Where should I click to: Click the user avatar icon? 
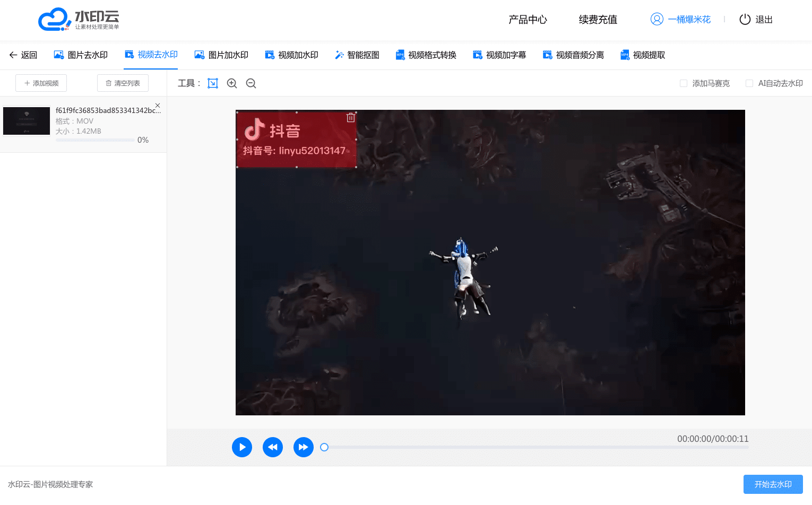pos(656,19)
